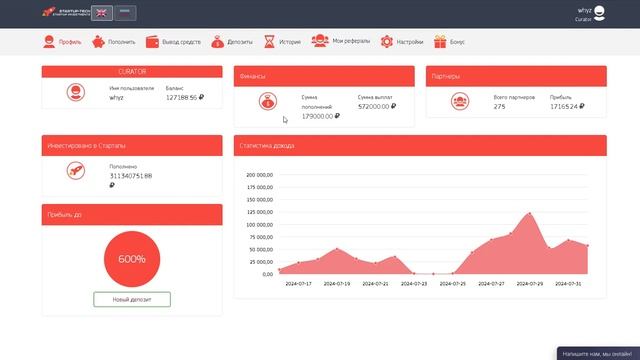Viewport: 640px width, 360px height.
Task: Click the Прибыль до card header
Action: point(132,215)
